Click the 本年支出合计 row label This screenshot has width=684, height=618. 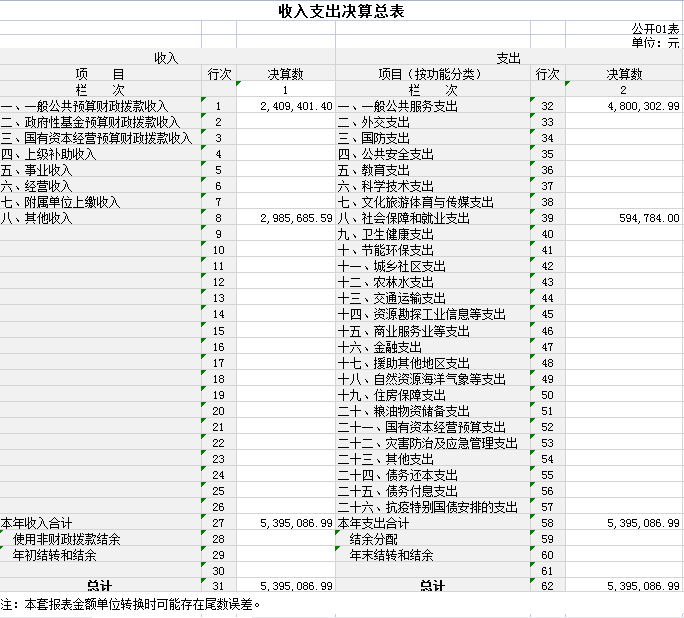pyautogui.click(x=373, y=523)
